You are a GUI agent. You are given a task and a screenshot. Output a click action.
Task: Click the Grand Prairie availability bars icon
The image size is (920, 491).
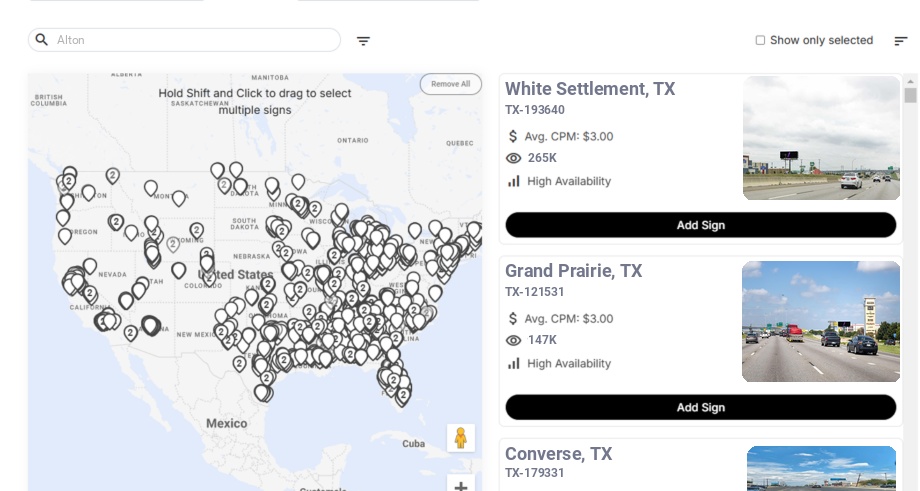click(x=514, y=363)
